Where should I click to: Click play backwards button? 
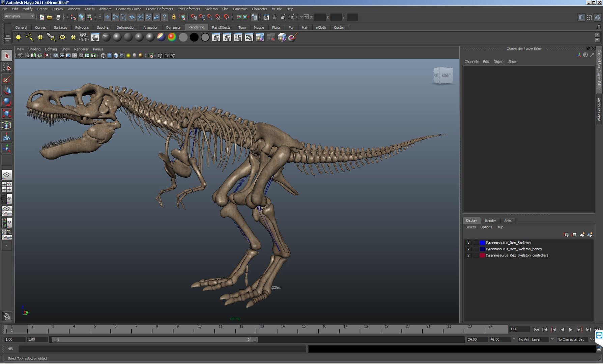pyautogui.click(x=562, y=330)
